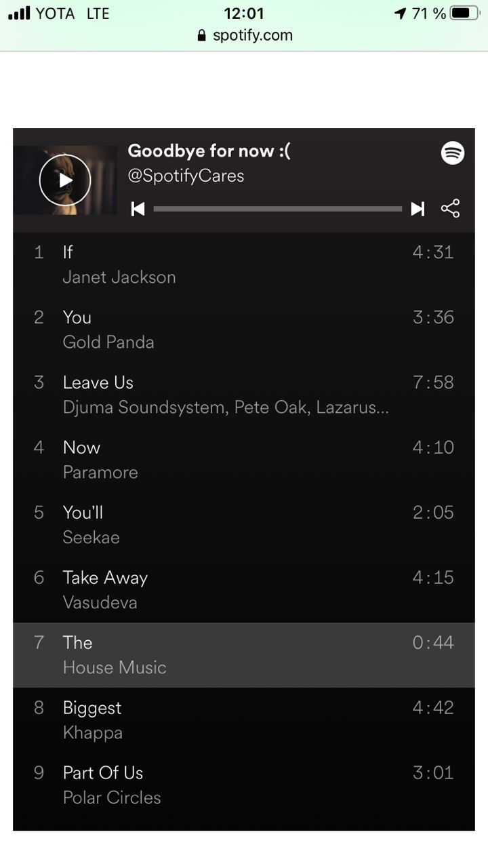This screenshot has width=488, height=868.
Task: Play Take Away by Vasudeva
Action: coord(244,590)
